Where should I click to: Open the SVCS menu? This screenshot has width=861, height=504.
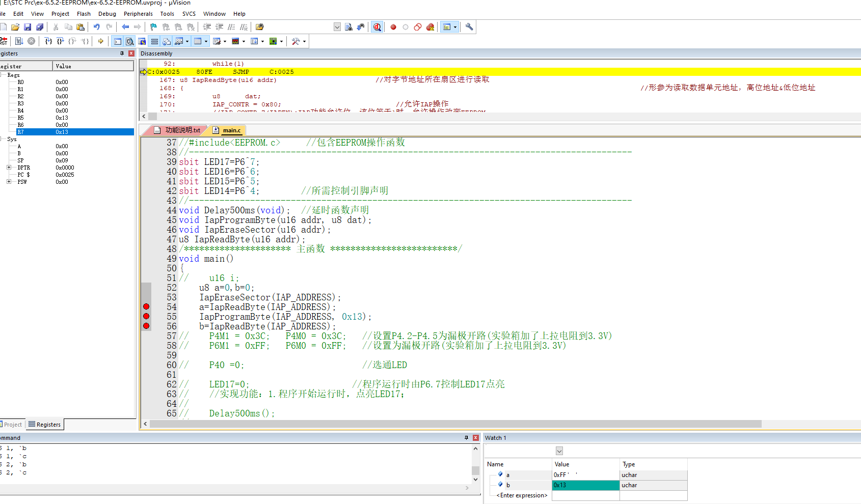pyautogui.click(x=189, y=14)
